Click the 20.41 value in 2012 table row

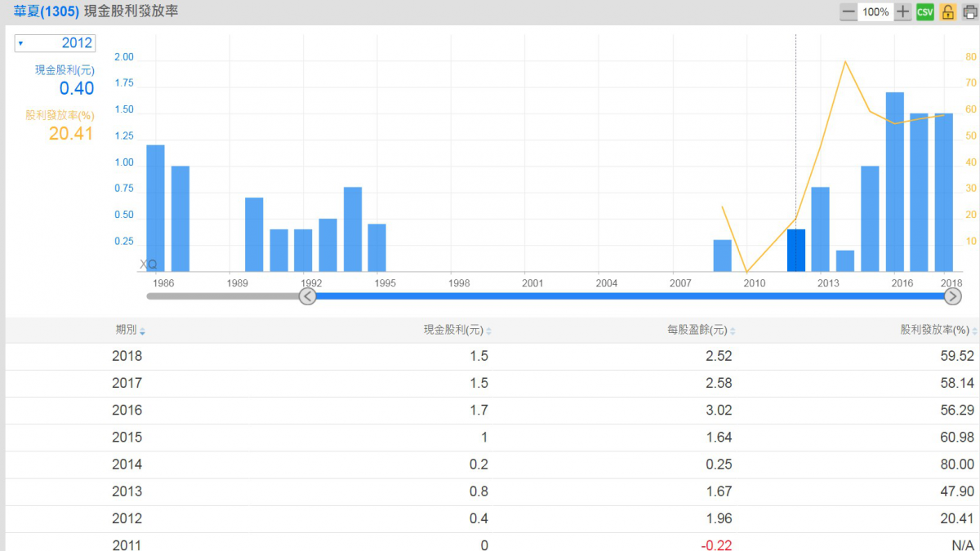click(x=958, y=518)
